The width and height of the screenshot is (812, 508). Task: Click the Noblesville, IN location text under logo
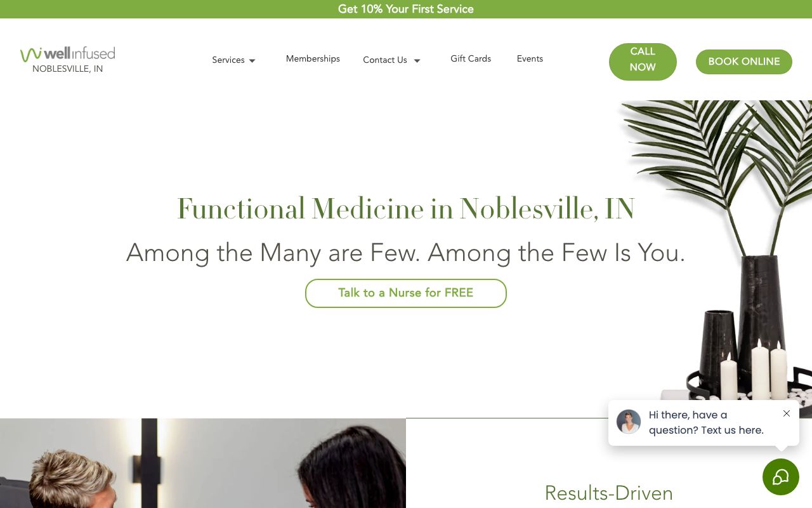pyautogui.click(x=68, y=69)
